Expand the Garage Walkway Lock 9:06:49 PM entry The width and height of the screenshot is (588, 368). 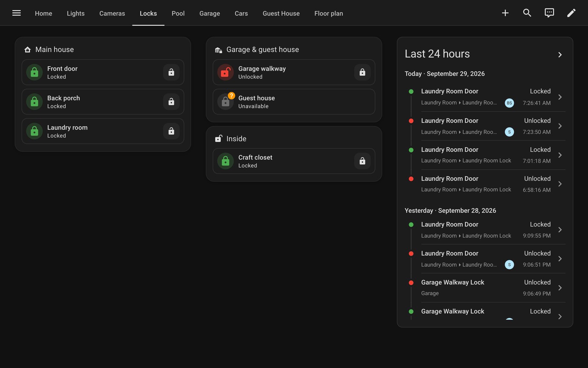[x=485, y=288]
